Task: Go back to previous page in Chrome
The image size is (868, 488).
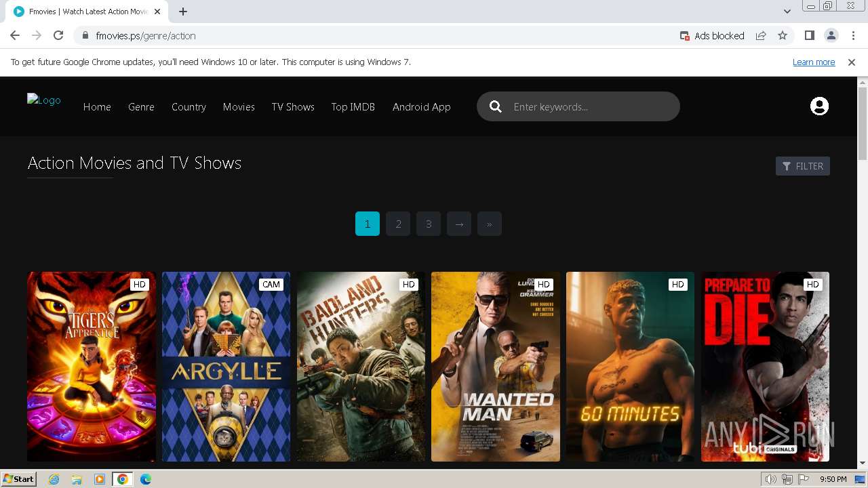Action: (15, 35)
